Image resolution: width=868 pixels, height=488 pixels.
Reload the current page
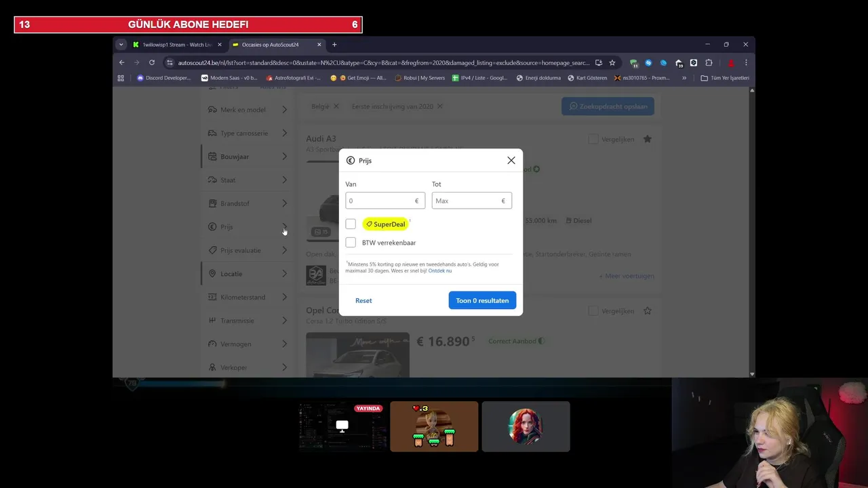click(152, 62)
